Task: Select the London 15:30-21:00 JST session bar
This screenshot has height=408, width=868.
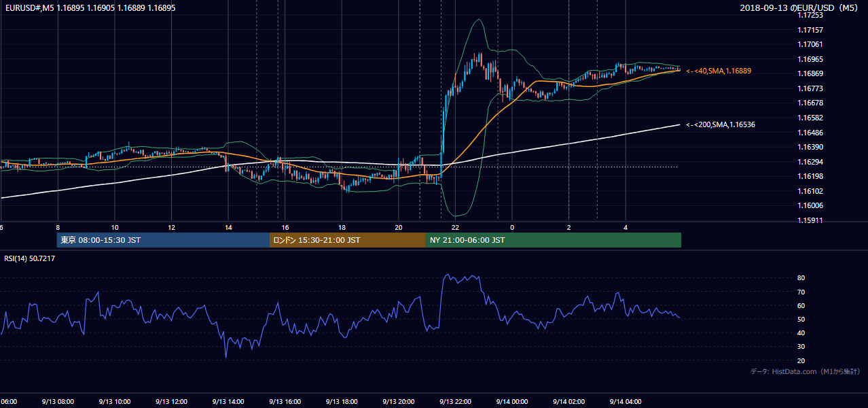Action: 348,240
